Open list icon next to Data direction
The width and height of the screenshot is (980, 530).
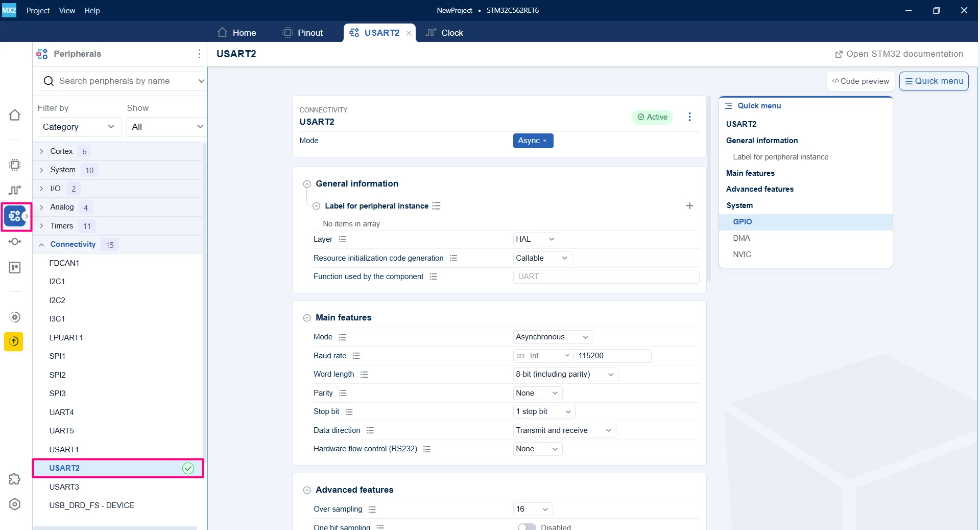pyautogui.click(x=370, y=430)
